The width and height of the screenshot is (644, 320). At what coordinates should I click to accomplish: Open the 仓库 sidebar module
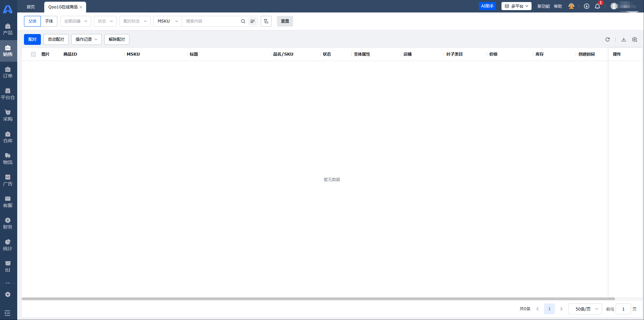click(x=8, y=137)
